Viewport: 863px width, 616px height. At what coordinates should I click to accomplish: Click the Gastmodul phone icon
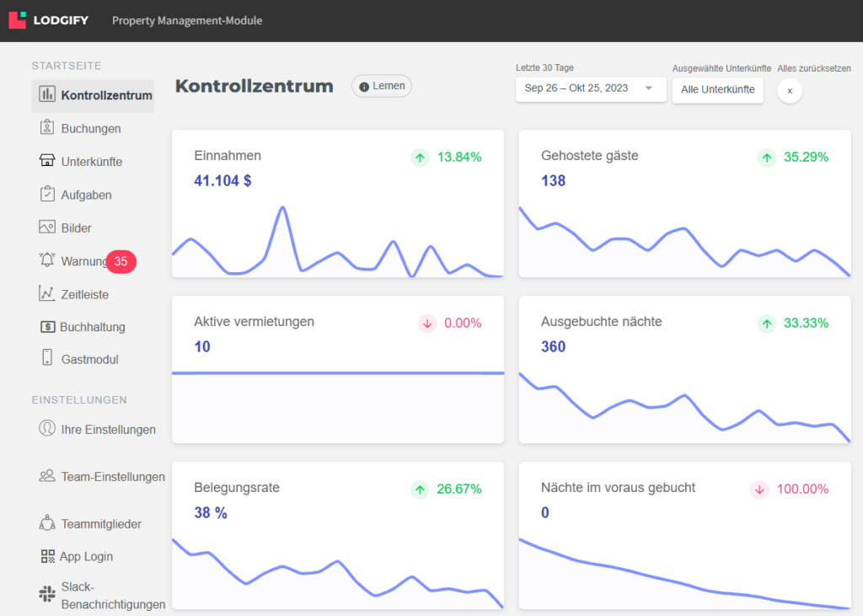[47, 357]
